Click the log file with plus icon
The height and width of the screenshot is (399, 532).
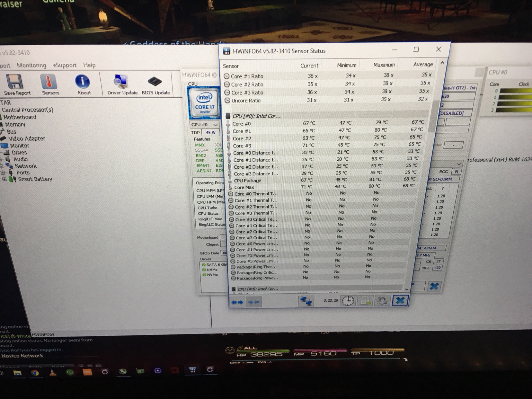click(365, 301)
